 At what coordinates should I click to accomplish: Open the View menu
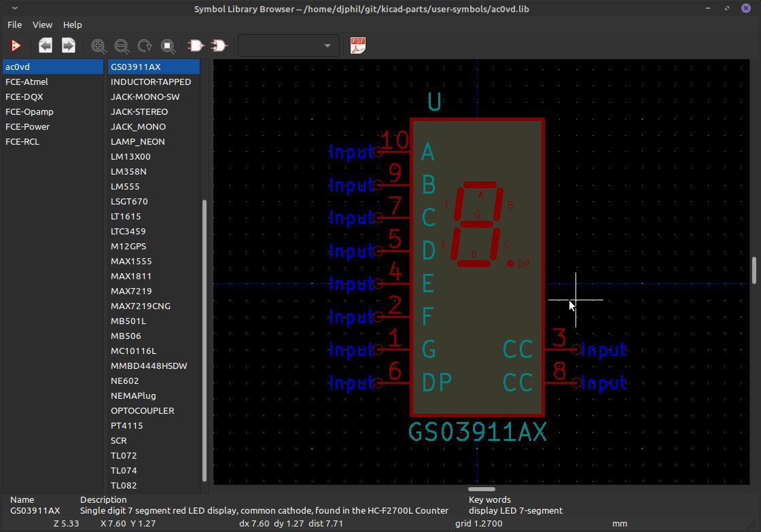[x=42, y=24]
